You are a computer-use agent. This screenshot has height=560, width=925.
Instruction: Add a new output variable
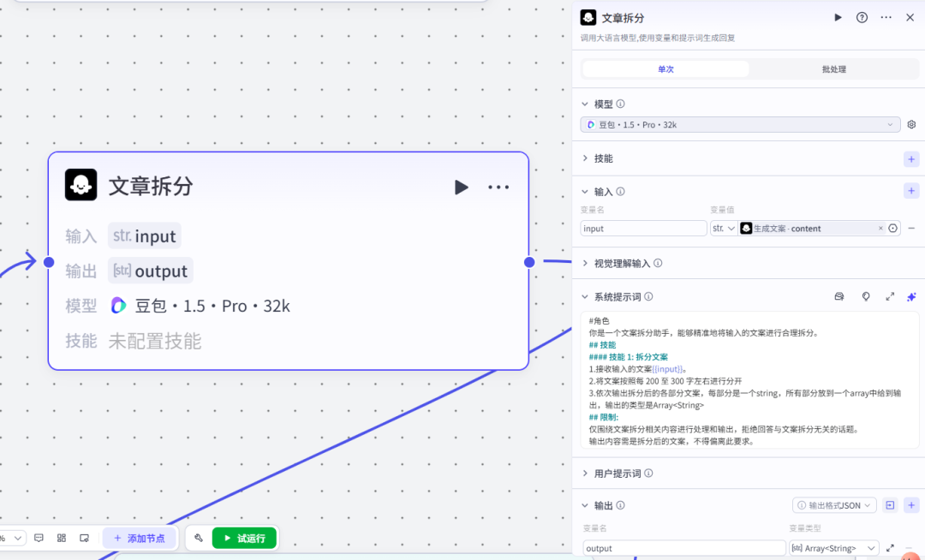(x=911, y=505)
